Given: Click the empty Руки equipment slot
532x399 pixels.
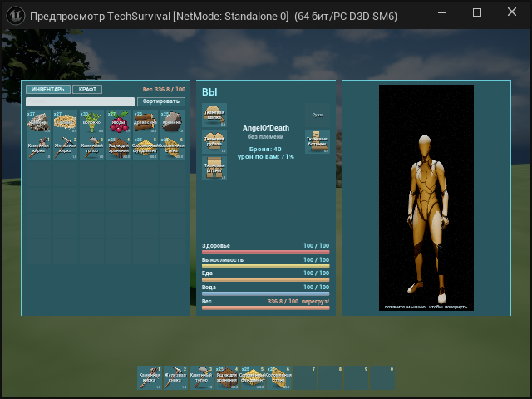Looking at the screenshot, I should [x=318, y=115].
